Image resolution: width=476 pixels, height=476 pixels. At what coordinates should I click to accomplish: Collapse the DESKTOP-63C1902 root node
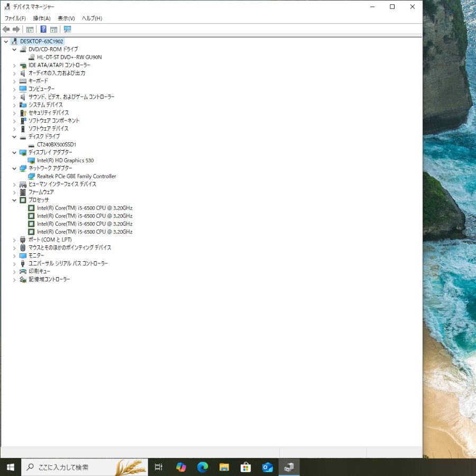click(x=6, y=41)
